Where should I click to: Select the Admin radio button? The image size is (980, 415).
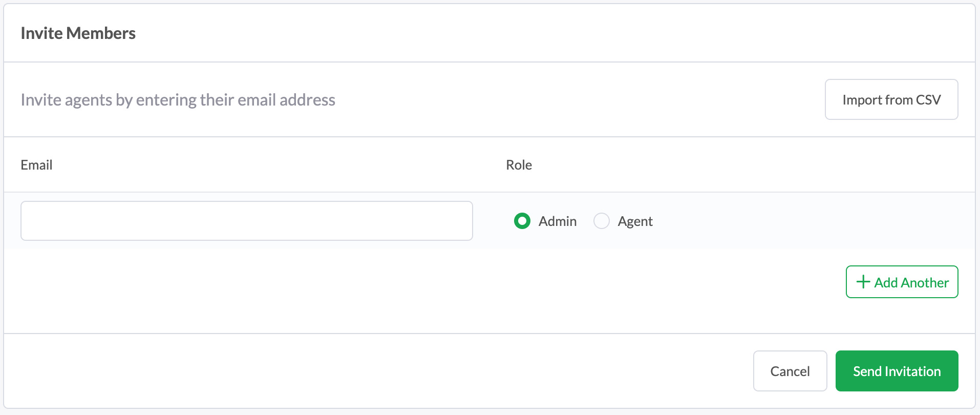(x=522, y=221)
